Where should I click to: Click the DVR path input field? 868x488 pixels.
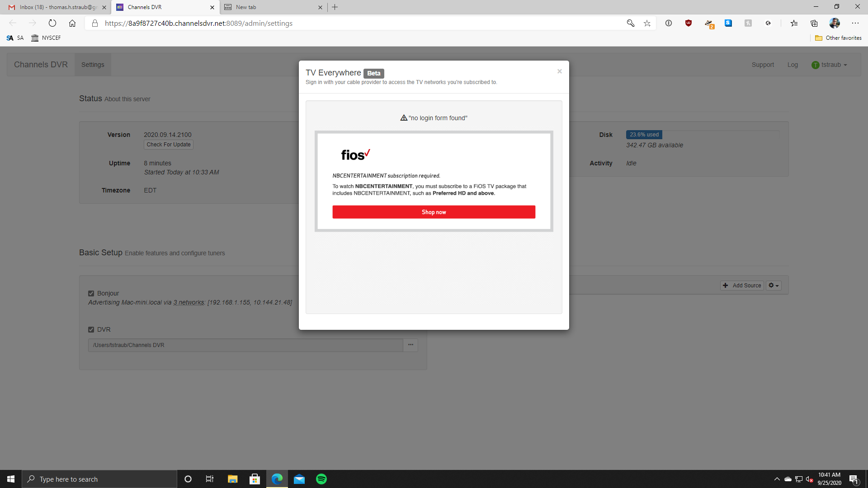245,345
